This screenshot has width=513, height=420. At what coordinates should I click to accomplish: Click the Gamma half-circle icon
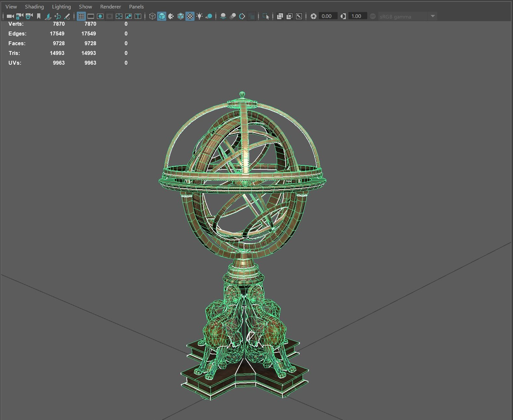pos(343,16)
